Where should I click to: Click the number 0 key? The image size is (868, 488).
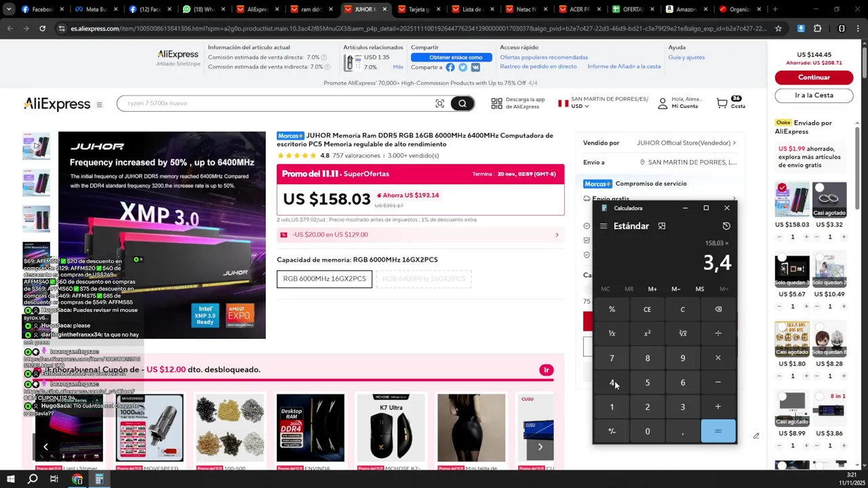[647, 431]
